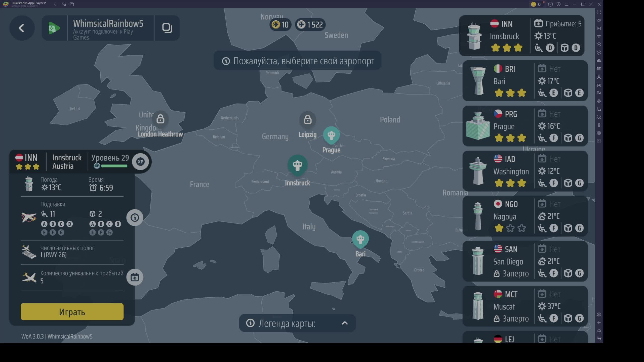The height and width of the screenshot is (362, 644).
Task: Collapse BlueStacks sidebar double-arrow
Action: coord(599,4)
